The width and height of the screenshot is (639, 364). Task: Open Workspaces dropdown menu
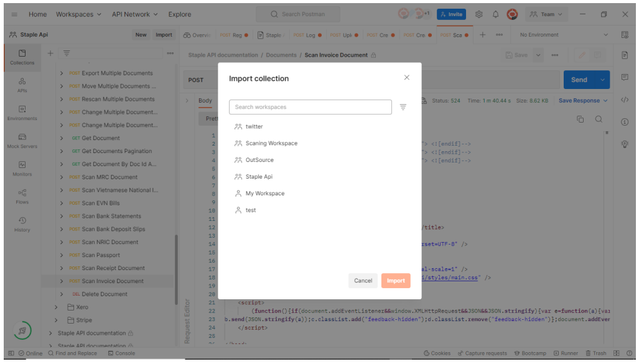pyautogui.click(x=78, y=14)
